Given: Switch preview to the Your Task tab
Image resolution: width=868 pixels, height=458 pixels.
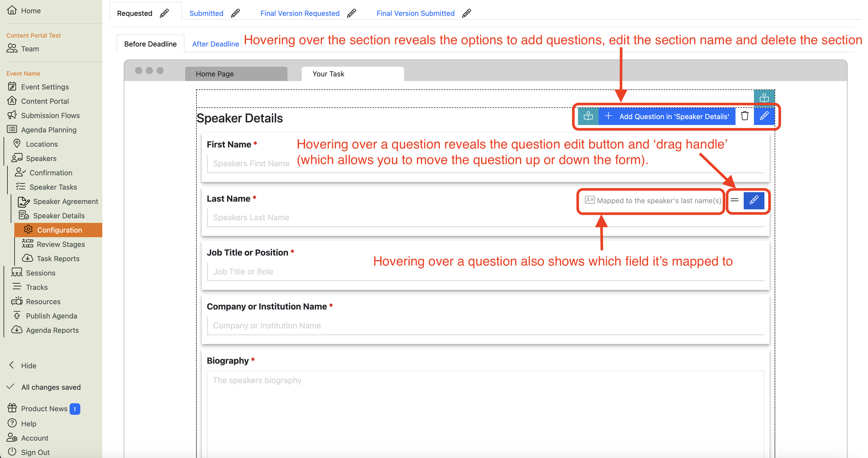Looking at the screenshot, I should coord(353,74).
